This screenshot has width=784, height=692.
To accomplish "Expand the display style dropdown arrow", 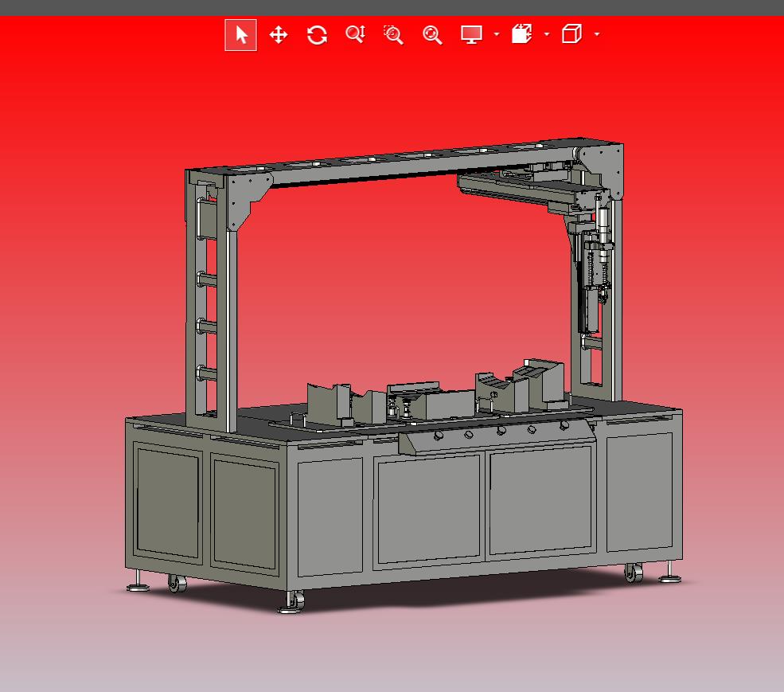I will point(497,34).
